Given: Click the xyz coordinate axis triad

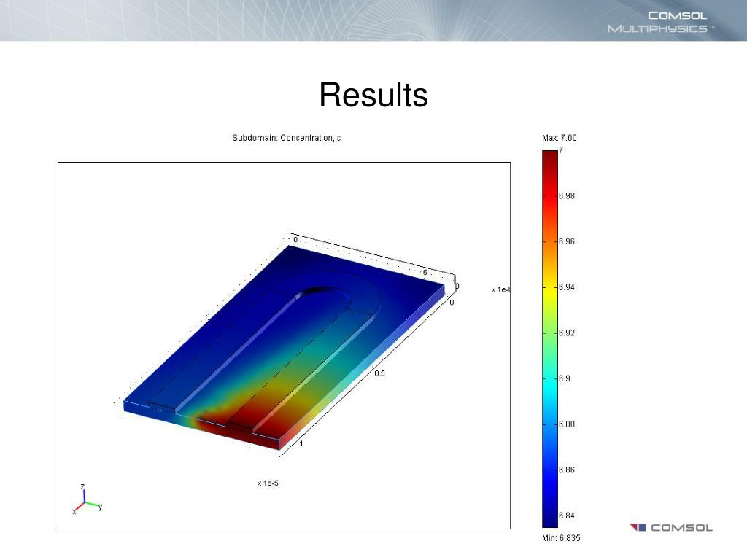Looking at the screenshot, I should click(x=88, y=500).
